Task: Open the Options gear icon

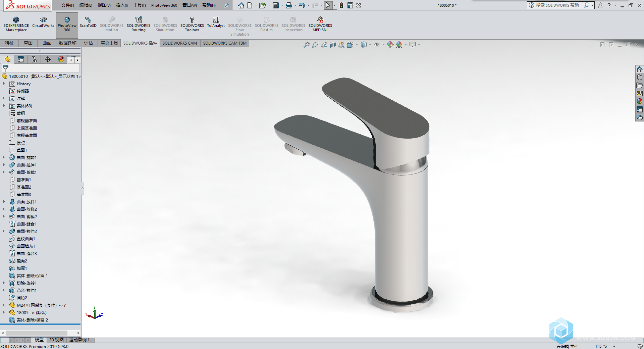Action: (x=359, y=5)
